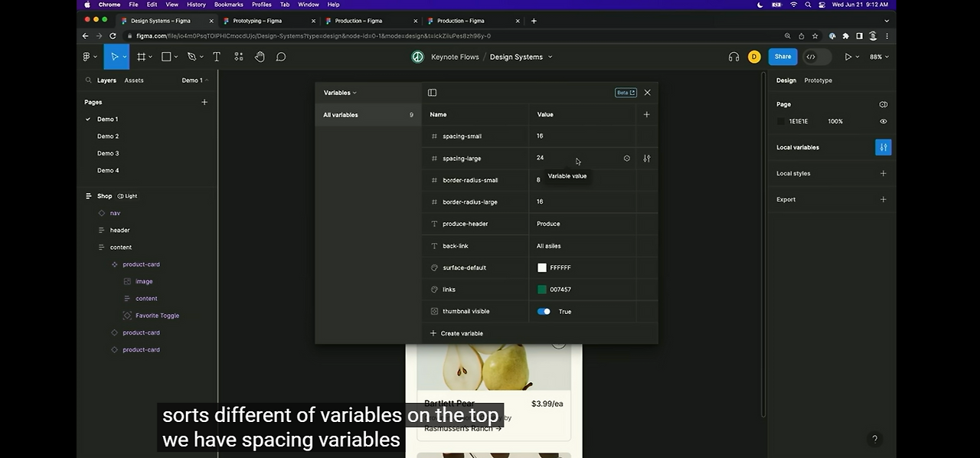Screen dimensions: 980x458
Task: Toggle thumbnail visible boolean switch
Action: click(x=544, y=312)
